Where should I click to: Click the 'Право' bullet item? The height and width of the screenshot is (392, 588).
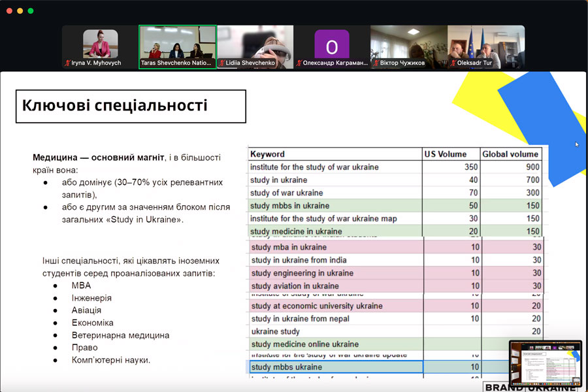point(84,348)
